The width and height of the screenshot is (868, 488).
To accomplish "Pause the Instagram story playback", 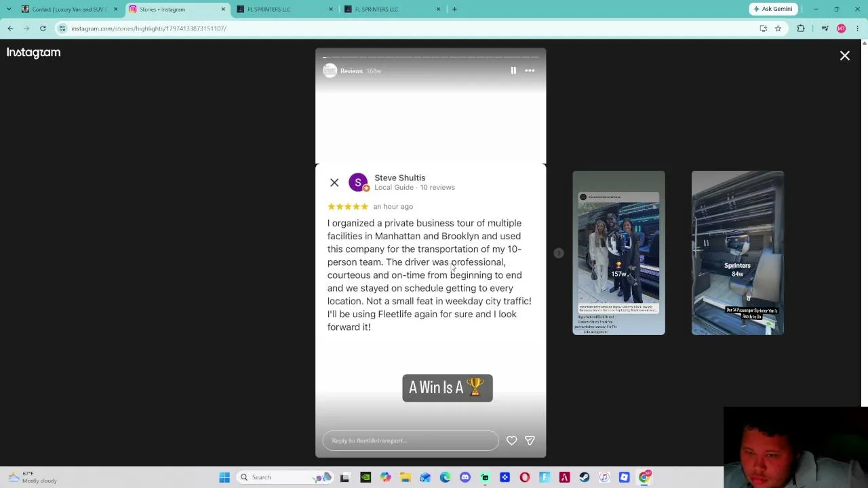I will click(513, 70).
